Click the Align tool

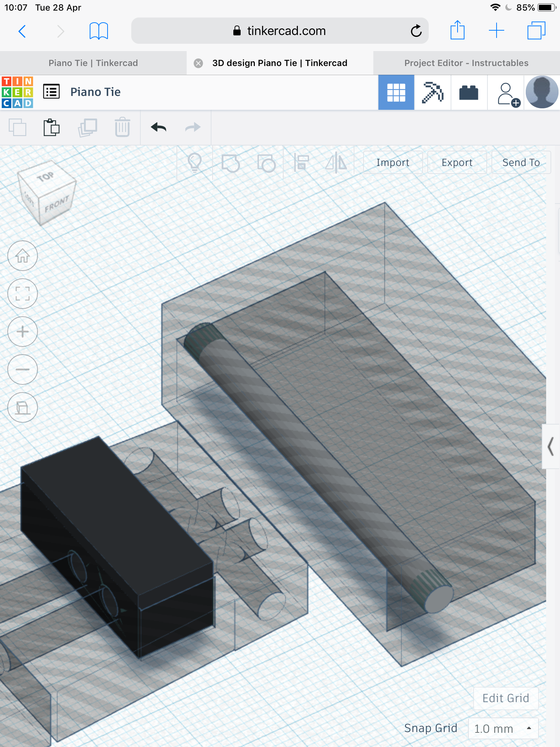(x=302, y=163)
